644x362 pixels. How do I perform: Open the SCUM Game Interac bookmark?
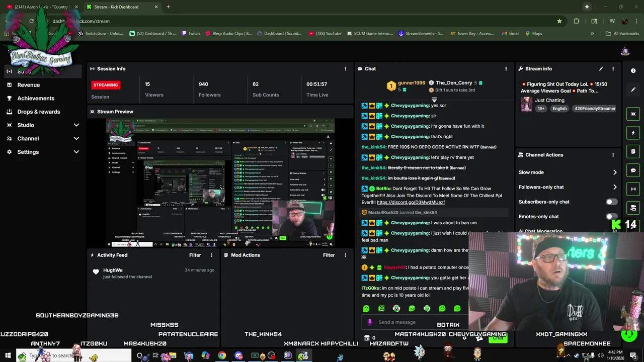371,34
